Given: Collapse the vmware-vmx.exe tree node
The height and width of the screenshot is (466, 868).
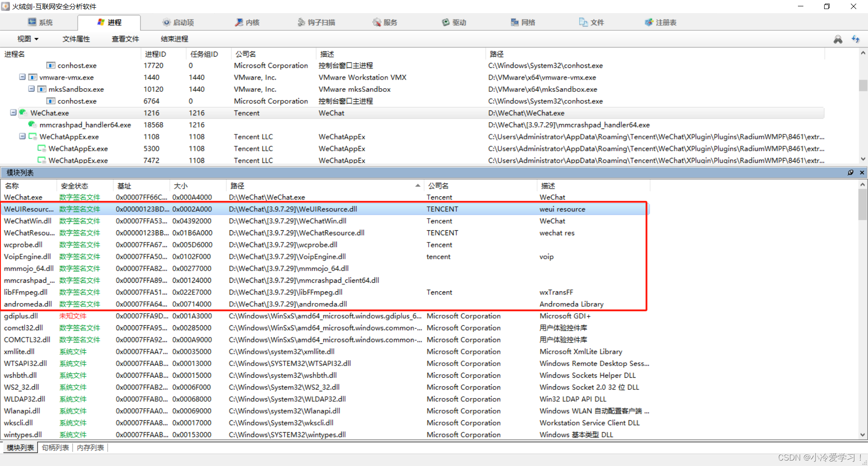Looking at the screenshot, I should pos(22,77).
